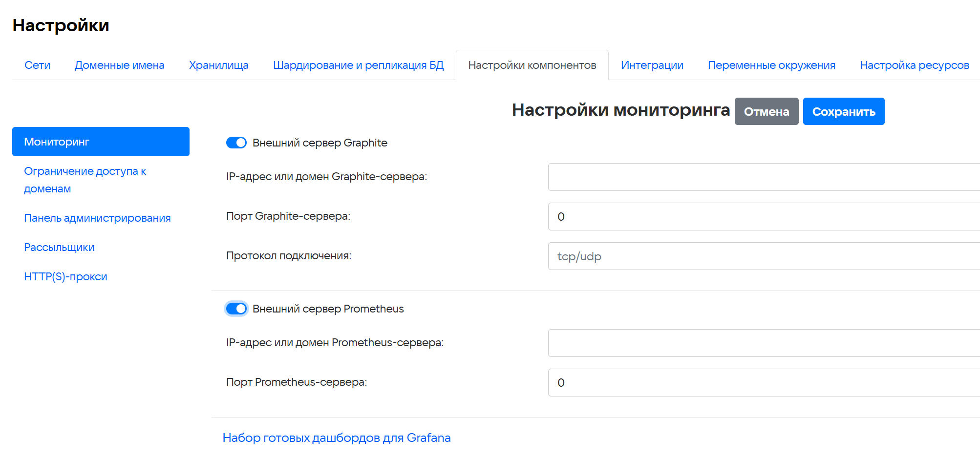The width and height of the screenshot is (980, 458).
Task: Select the Настройки компонентов tab
Action: [532, 65]
